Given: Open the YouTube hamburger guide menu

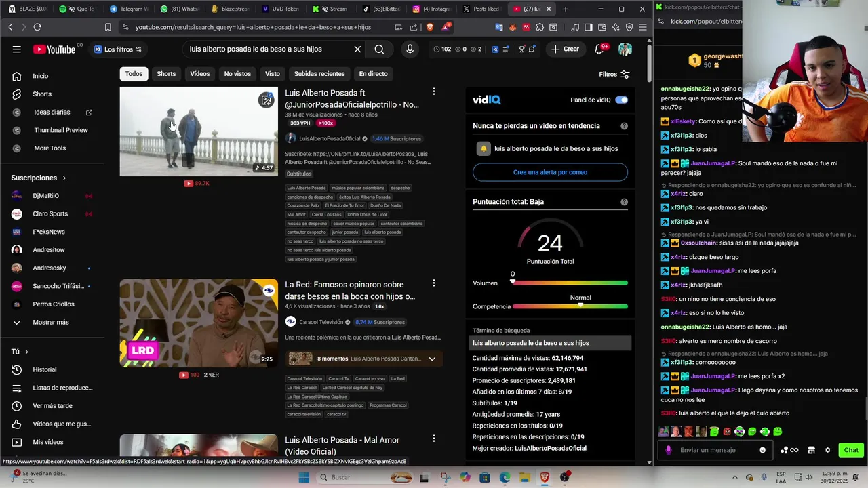Looking at the screenshot, I should click(16, 49).
